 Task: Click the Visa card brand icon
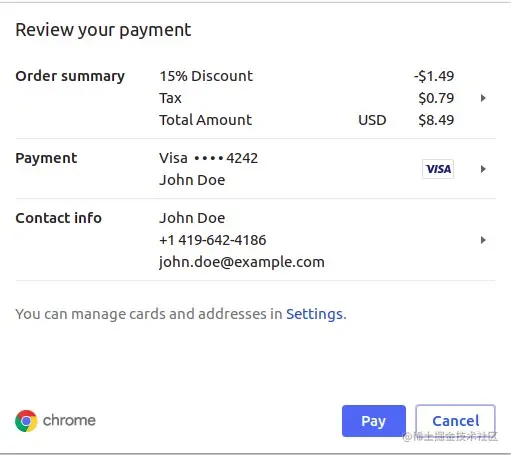[x=438, y=169]
